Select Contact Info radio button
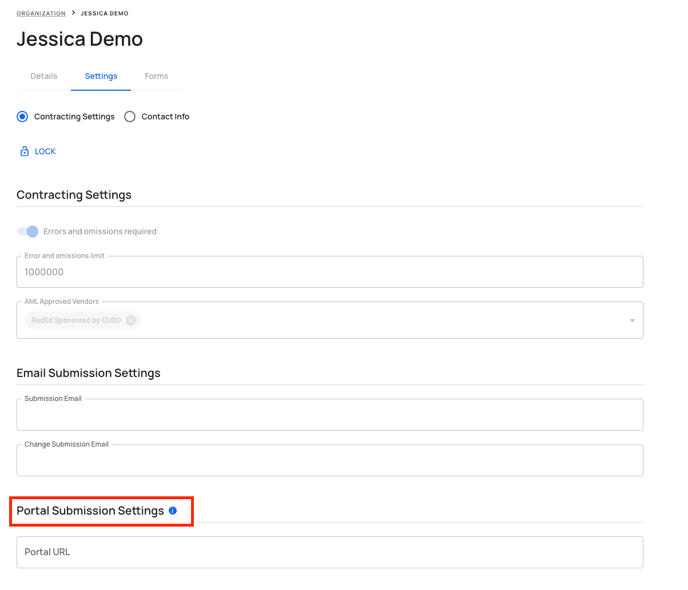The width and height of the screenshot is (688, 590). pyautogui.click(x=130, y=117)
